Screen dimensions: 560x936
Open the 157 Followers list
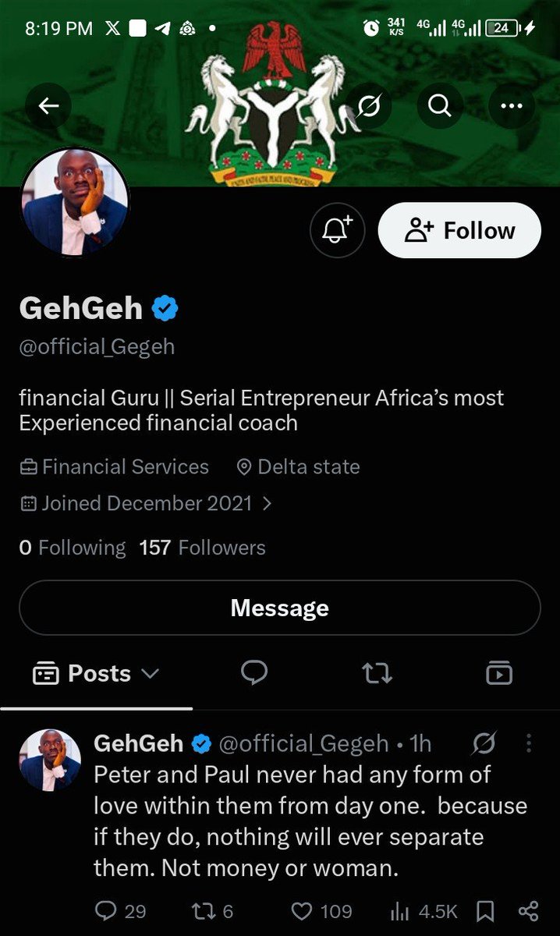click(202, 548)
